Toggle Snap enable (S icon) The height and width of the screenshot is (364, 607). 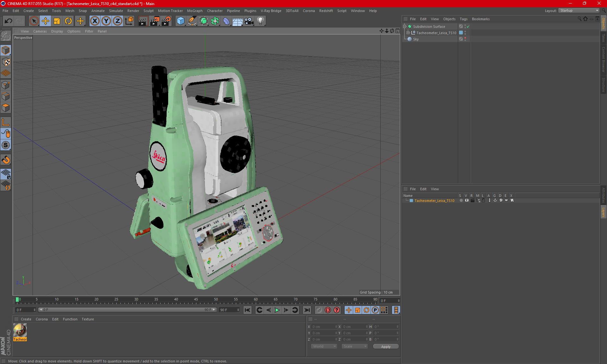[6, 145]
